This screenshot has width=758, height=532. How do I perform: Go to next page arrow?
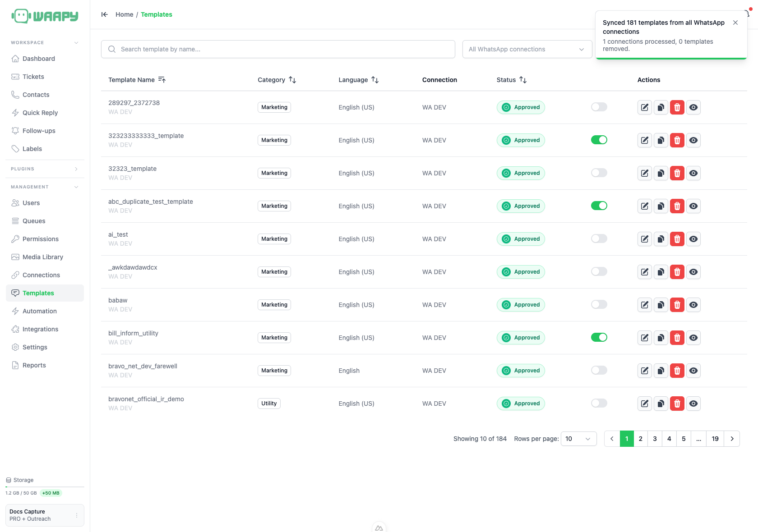coord(732,439)
